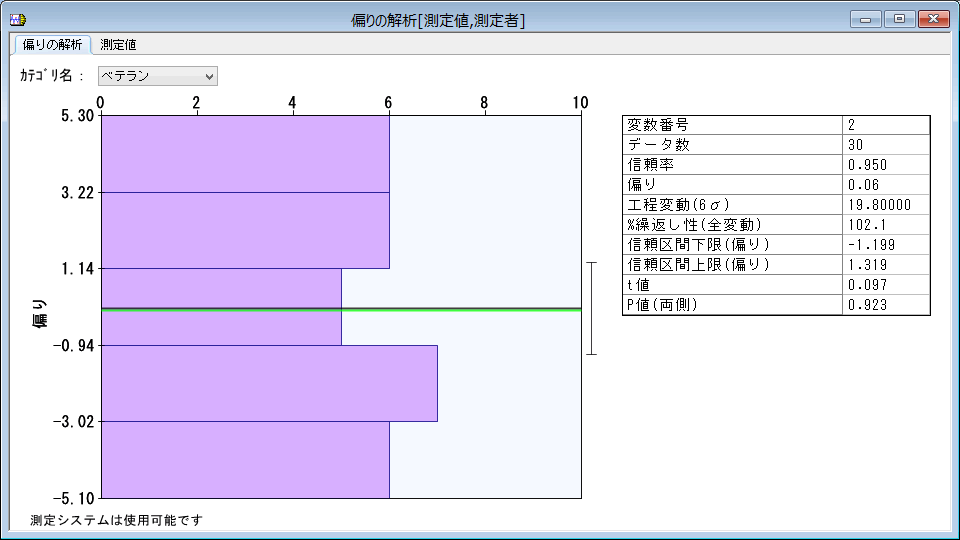
Task: Click the confidence interval bracket beside chart
Action: pos(591,308)
